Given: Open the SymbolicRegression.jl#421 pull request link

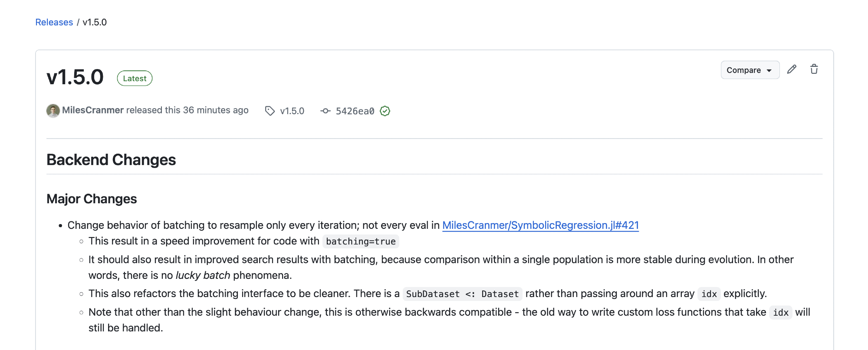Looking at the screenshot, I should (540, 225).
